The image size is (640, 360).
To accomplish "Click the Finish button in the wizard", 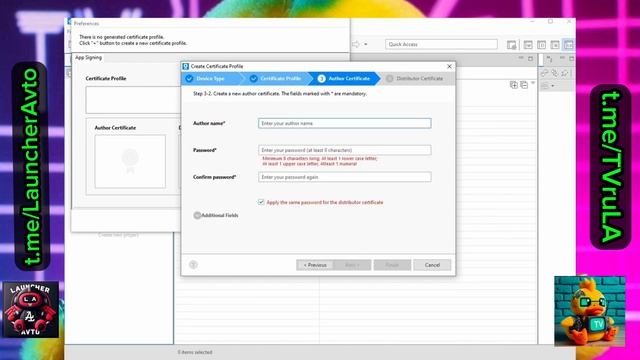I will (x=392, y=265).
